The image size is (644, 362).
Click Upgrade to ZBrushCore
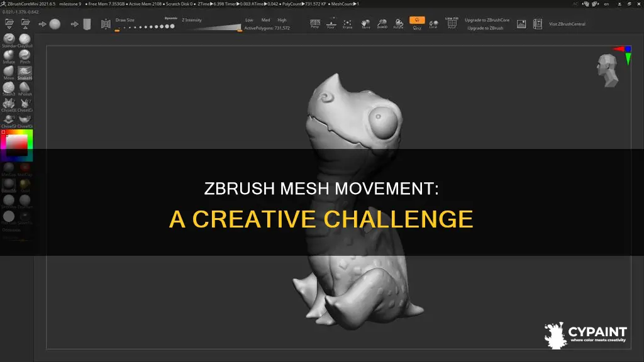pyautogui.click(x=487, y=19)
